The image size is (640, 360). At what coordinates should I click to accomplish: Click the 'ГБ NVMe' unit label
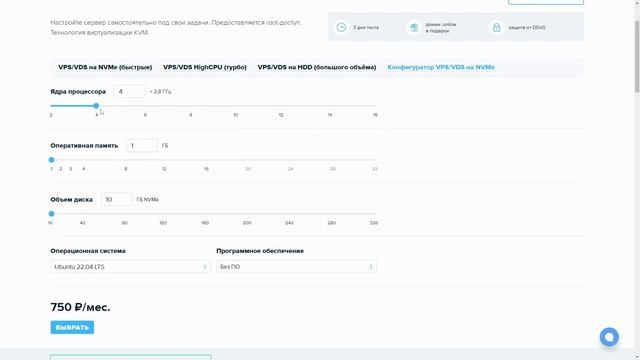pyautogui.click(x=147, y=200)
